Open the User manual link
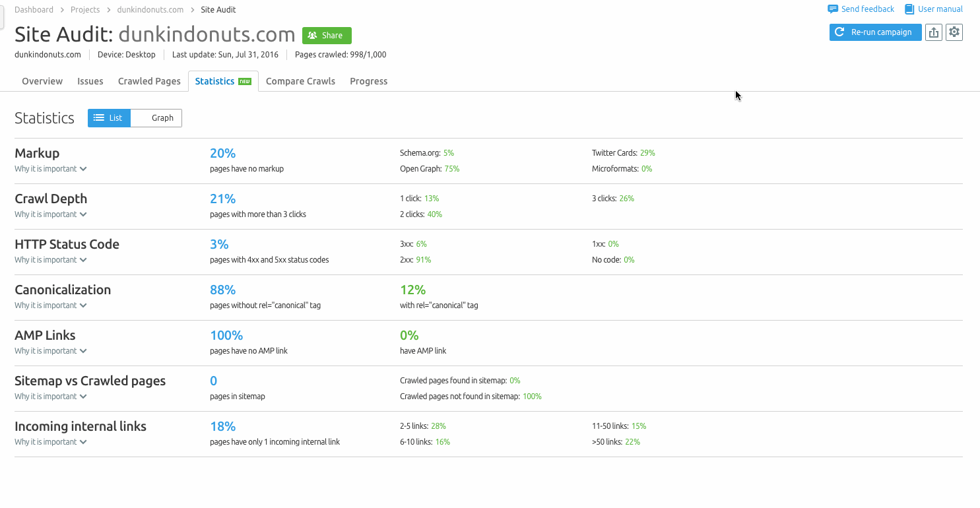The width and height of the screenshot is (980, 508). pos(934,9)
